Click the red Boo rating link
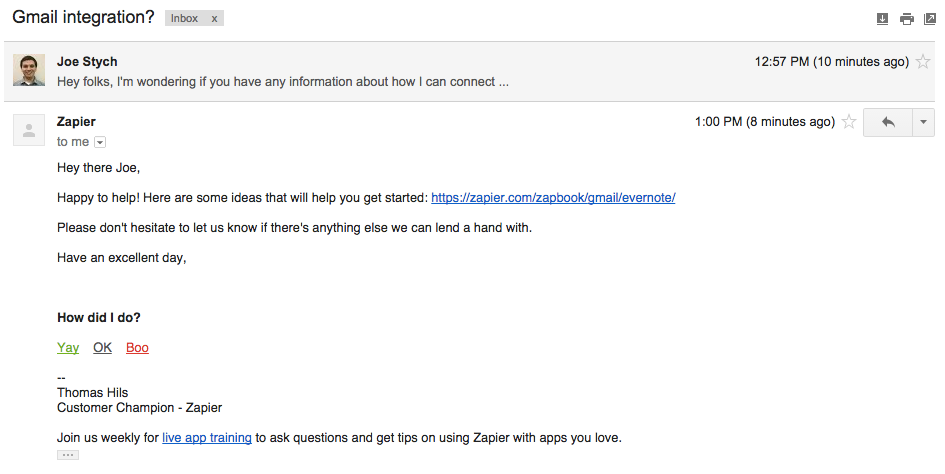This screenshot has width=945, height=474. [x=137, y=348]
